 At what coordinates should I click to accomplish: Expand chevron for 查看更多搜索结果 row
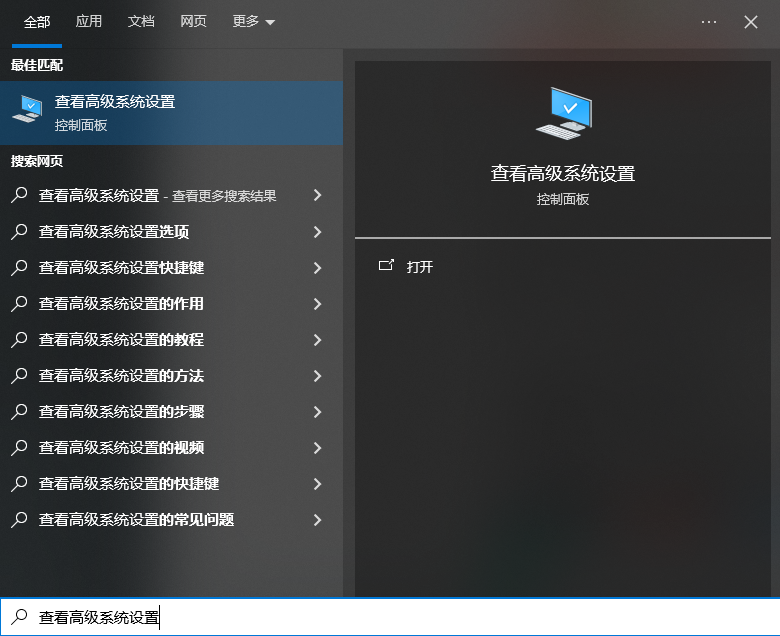pyautogui.click(x=317, y=195)
